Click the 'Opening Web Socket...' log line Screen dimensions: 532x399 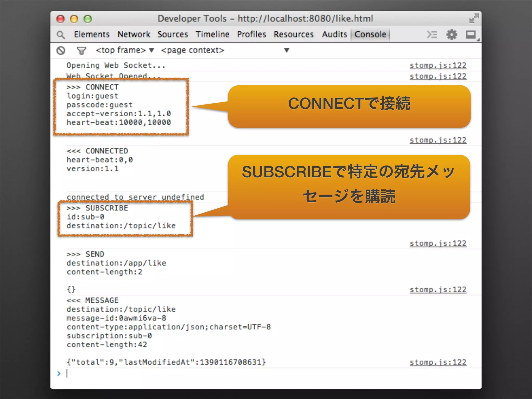(116, 65)
